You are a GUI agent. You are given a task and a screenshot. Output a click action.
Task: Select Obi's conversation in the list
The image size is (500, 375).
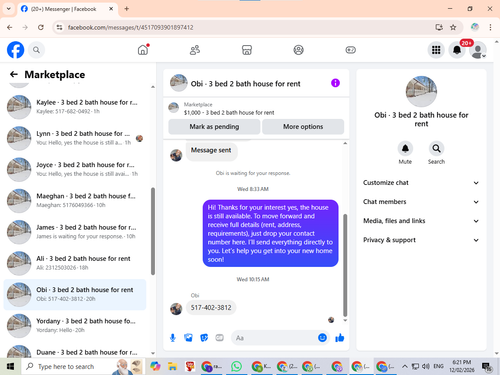[x=75, y=294]
